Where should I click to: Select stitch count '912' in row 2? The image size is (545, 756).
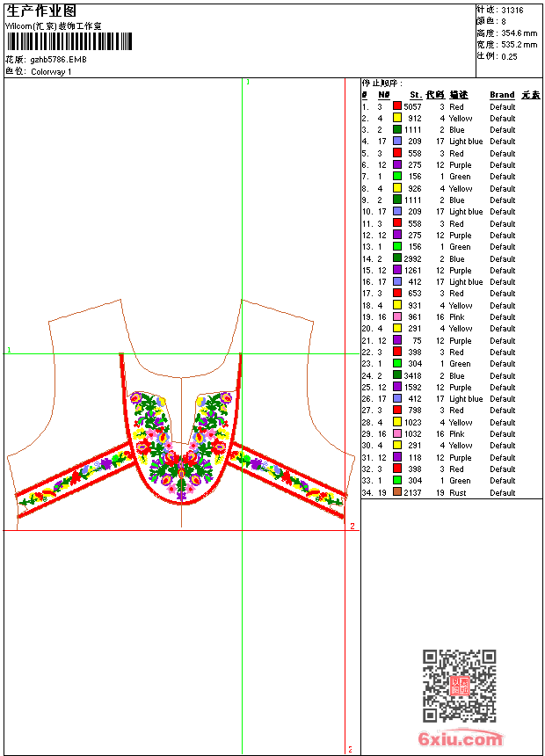point(415,118)
